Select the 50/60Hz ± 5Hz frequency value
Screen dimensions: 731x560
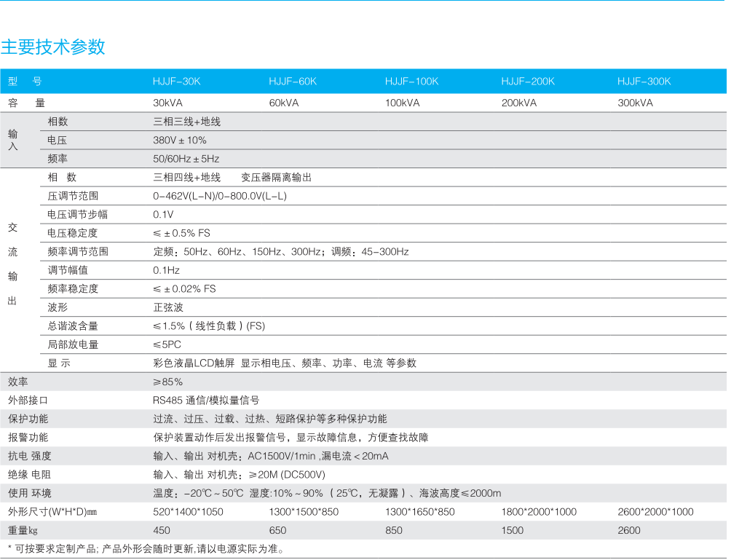click(x=186, y=159)
